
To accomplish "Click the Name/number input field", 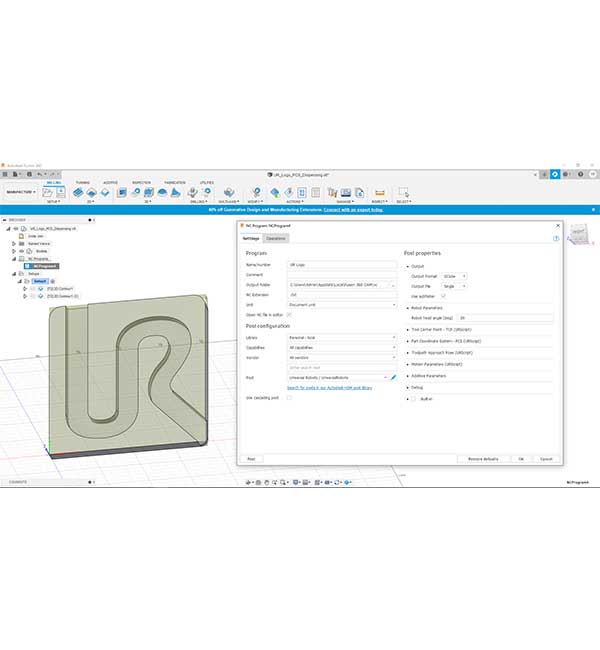I will 342,264.
